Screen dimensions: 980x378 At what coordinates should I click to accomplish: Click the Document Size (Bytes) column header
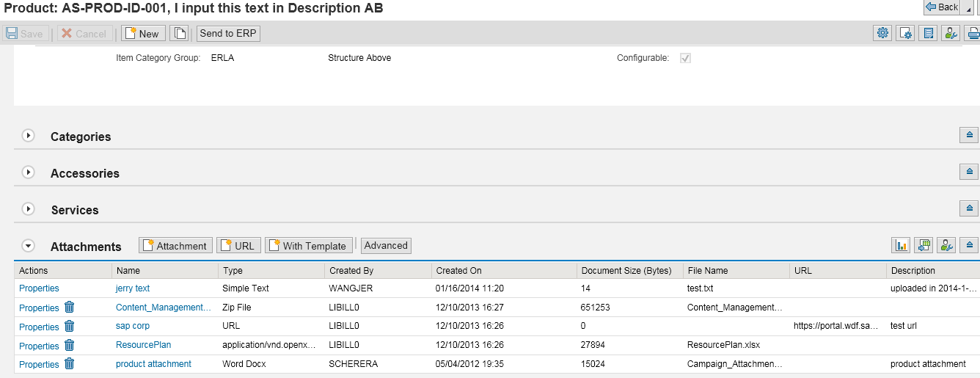click(x=626, y=271)
